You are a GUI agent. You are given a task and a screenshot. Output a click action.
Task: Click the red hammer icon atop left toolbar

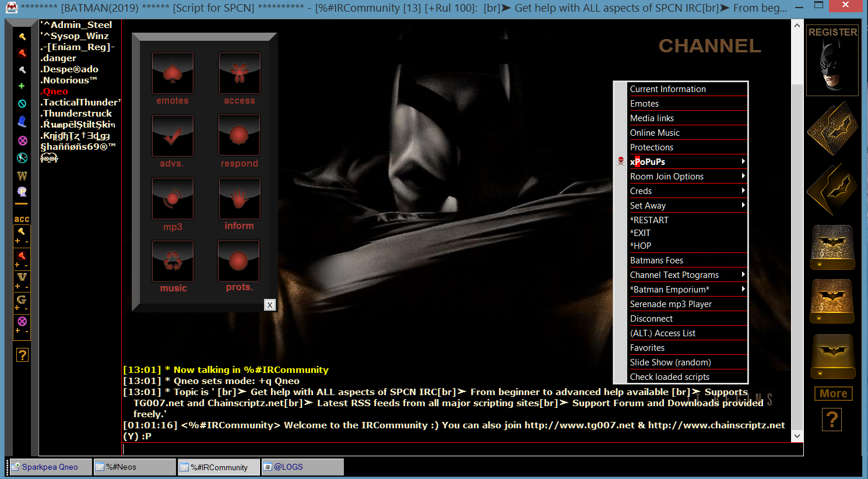tap(22, 53)
